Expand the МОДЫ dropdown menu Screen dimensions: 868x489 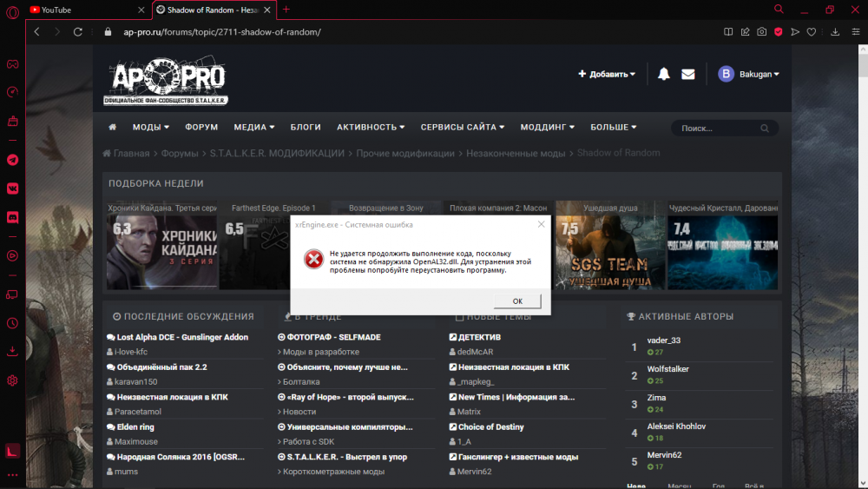(150, 127)
